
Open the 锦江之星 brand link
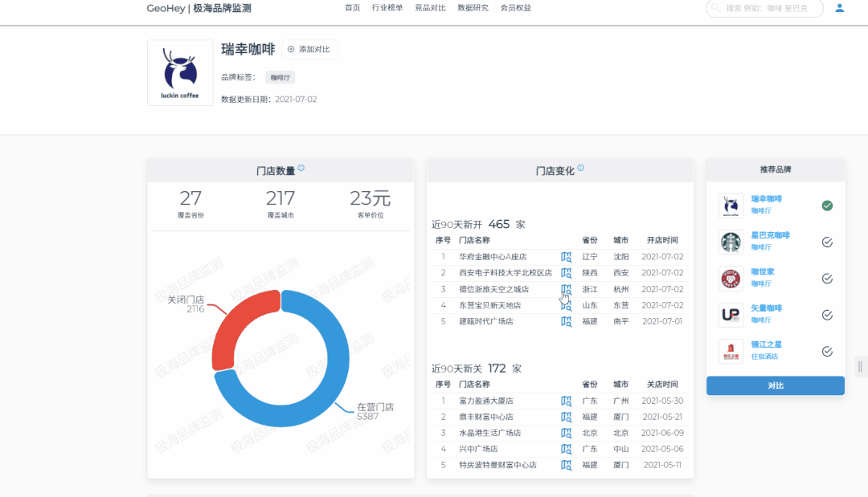[x=766, y=345]
